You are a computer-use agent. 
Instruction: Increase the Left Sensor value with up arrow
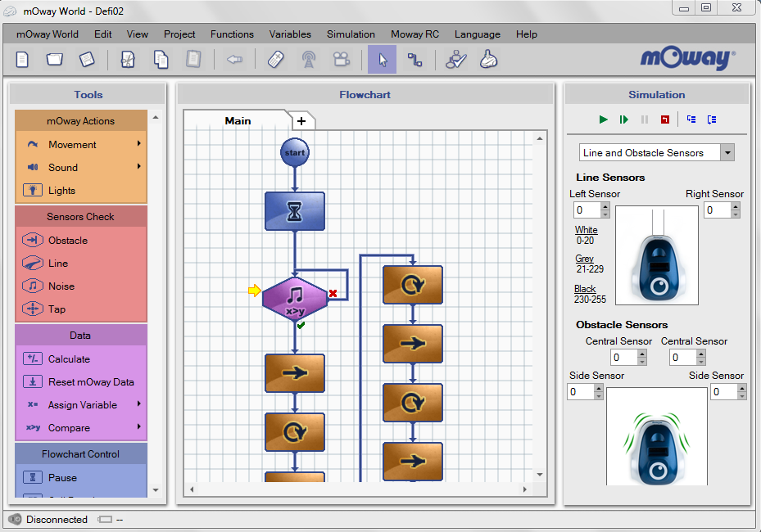pyautogui.click(x=605, y=206)
